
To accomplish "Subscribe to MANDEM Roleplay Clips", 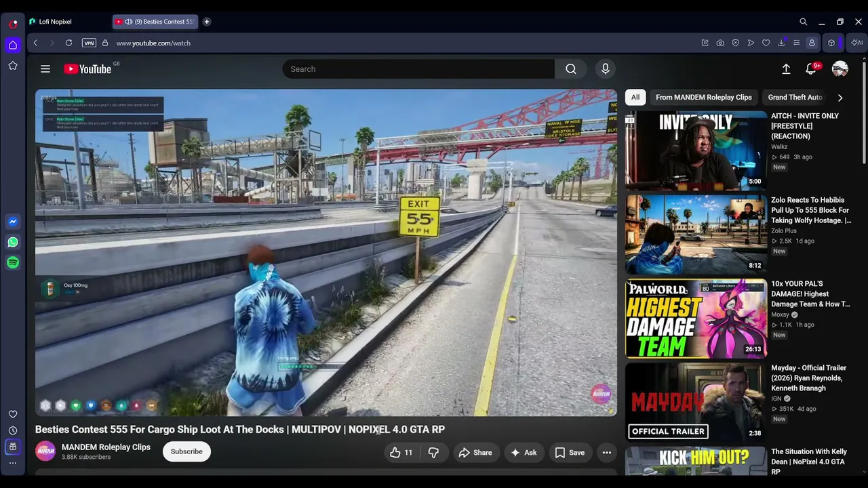I will point(186,451).
